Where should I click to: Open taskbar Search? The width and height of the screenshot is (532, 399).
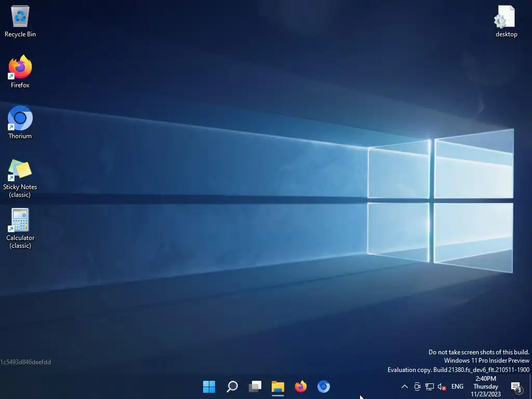pyautogui.click(x=232, y=387)
